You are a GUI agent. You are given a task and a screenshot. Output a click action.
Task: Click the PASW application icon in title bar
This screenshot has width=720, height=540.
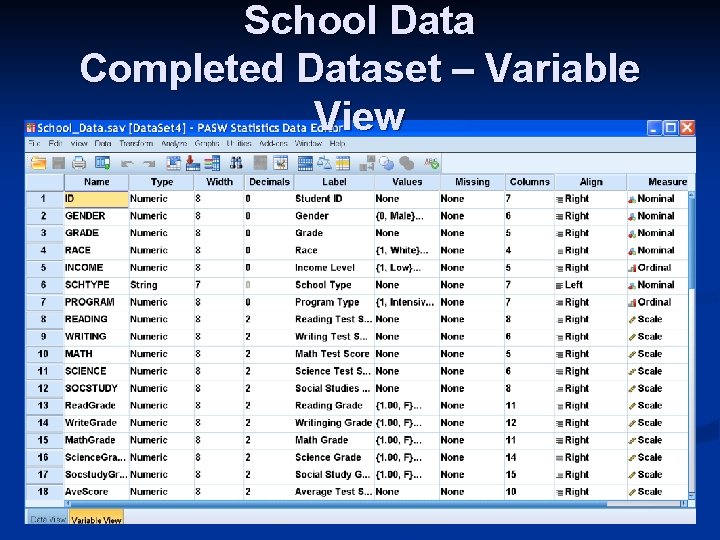point(31,128)
